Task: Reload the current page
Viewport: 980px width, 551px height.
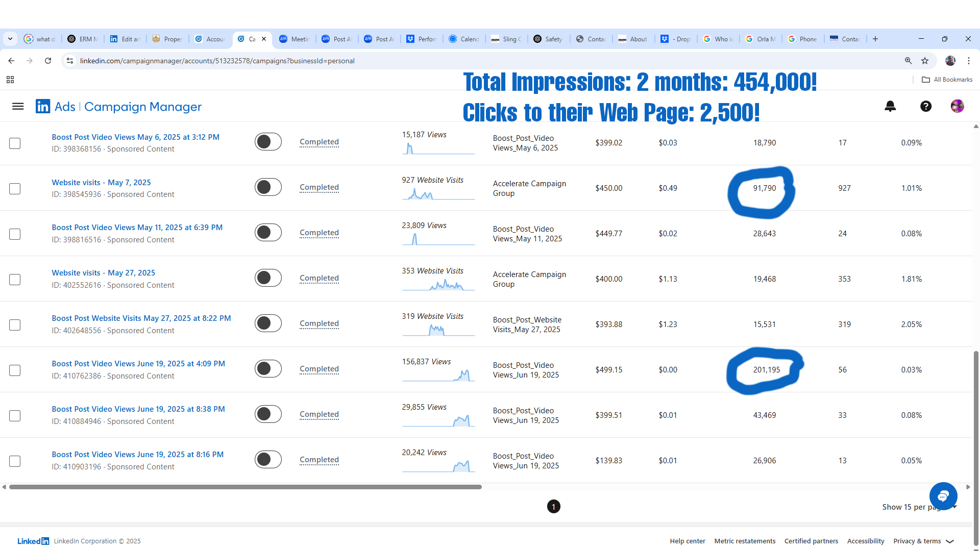Action: click(x=48, y=61)
